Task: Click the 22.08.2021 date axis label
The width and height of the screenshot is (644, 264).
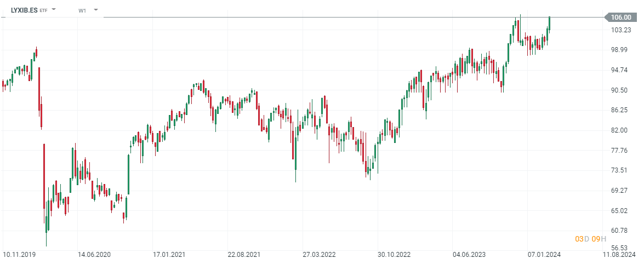Action: [244, 255]
